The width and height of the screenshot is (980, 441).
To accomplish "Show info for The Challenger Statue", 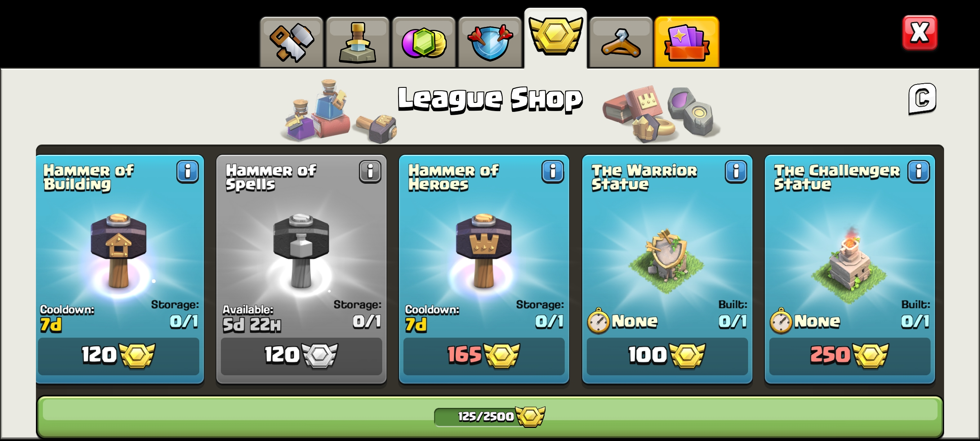I will coord(918,171).
